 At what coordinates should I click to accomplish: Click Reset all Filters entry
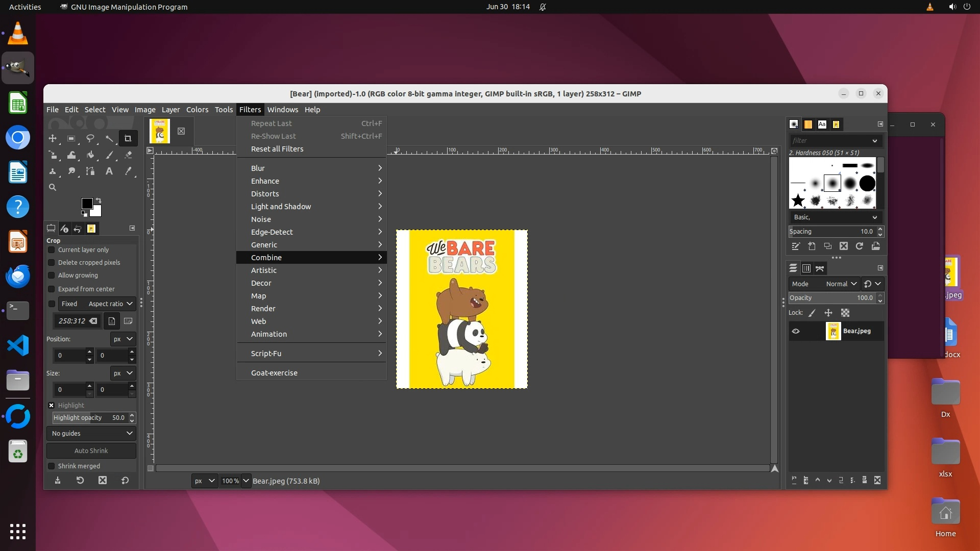click(277, 149)
